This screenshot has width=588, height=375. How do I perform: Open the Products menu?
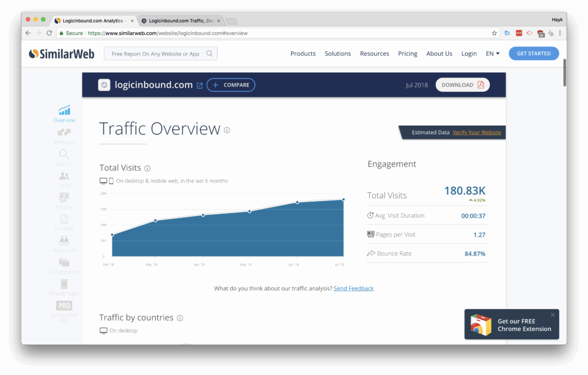tap(303, 53)
